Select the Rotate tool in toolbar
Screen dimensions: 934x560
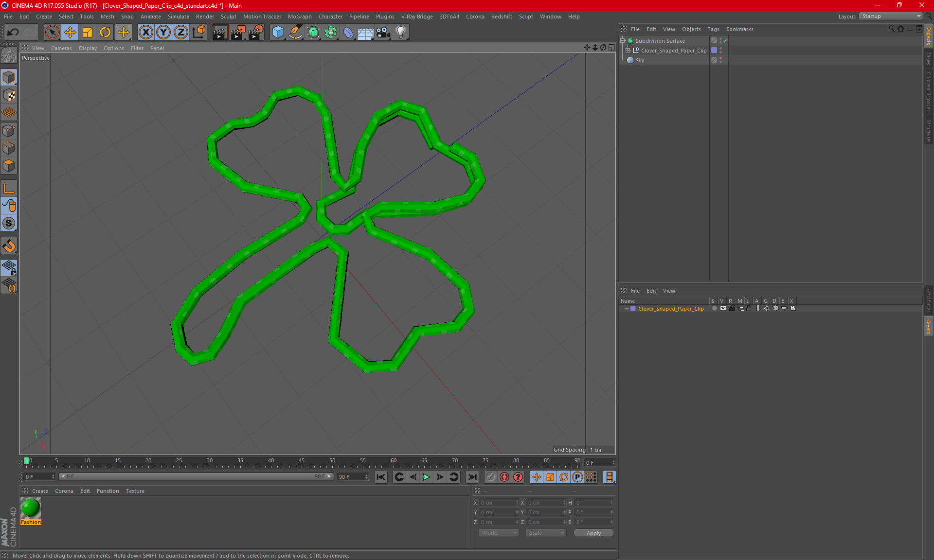click(105, 31)
